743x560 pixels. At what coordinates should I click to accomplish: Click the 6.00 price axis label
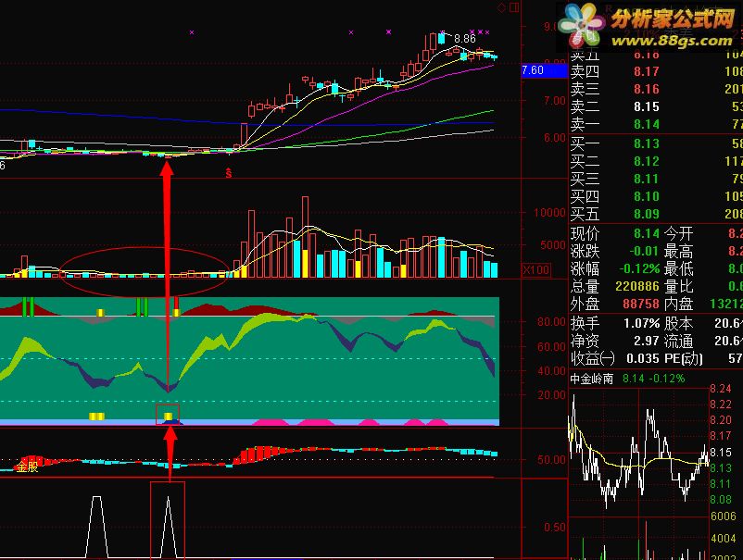pyautogui.click(x=555, y=138)
